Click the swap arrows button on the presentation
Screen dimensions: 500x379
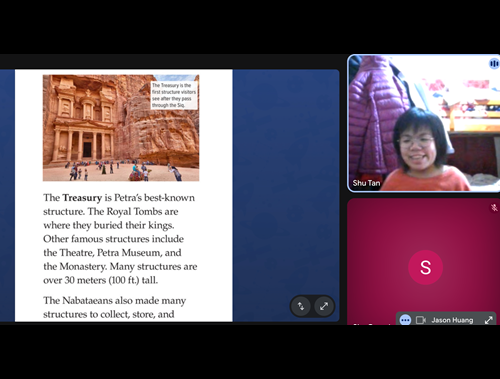click(x=301, y=306)
